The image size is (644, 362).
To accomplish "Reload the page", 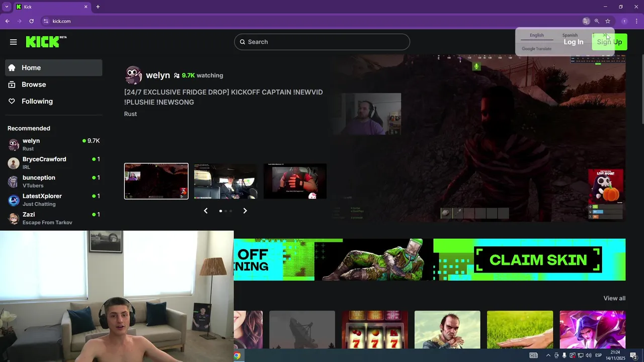I will click(31, 21).
